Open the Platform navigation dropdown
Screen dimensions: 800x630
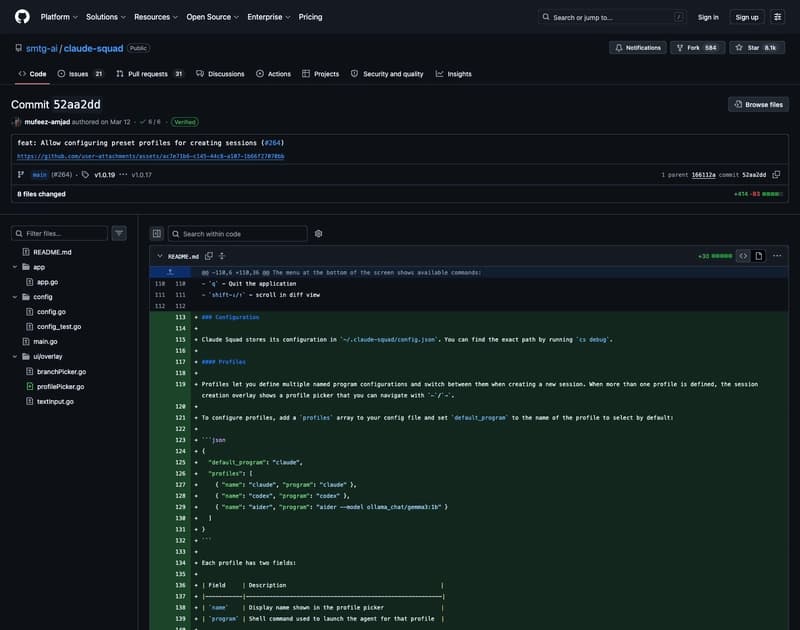pyautogui.click(x=59, y=17)
